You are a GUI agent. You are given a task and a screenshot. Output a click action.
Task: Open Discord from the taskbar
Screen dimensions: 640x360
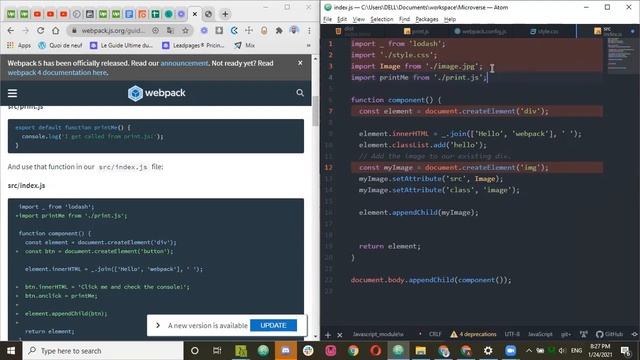pos(286,351)
